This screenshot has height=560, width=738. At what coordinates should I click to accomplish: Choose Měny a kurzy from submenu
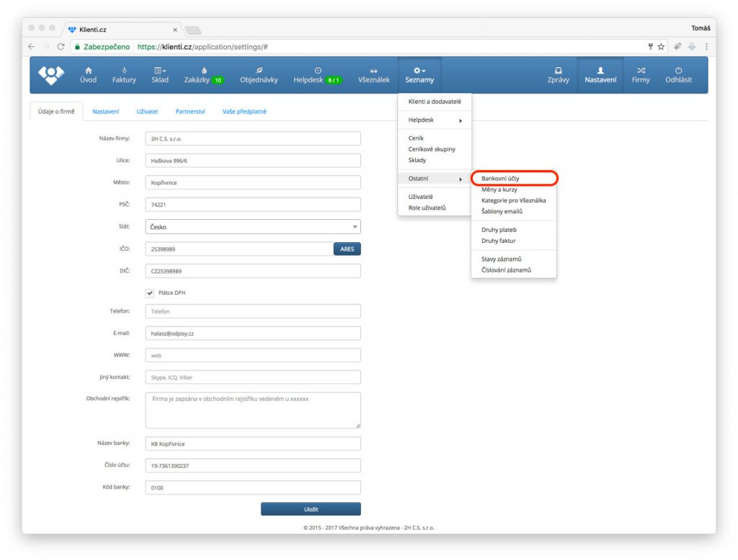point(499,190)
